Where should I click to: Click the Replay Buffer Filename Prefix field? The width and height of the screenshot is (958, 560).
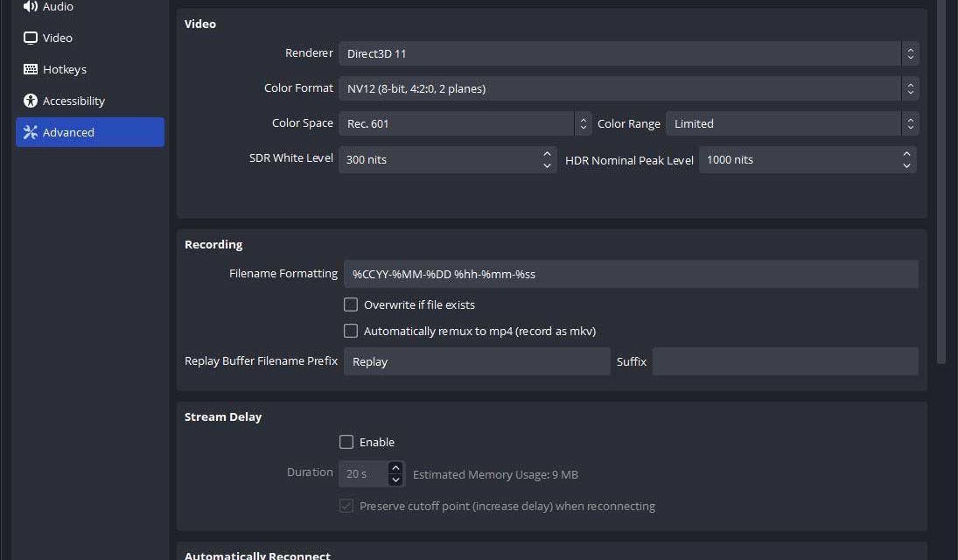pos(476,362)
